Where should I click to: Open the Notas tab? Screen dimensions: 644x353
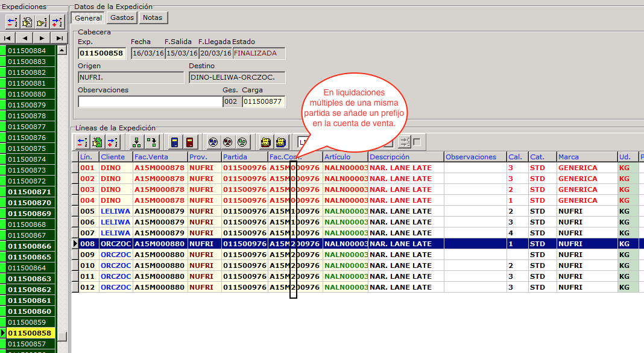tap(153, 18)
